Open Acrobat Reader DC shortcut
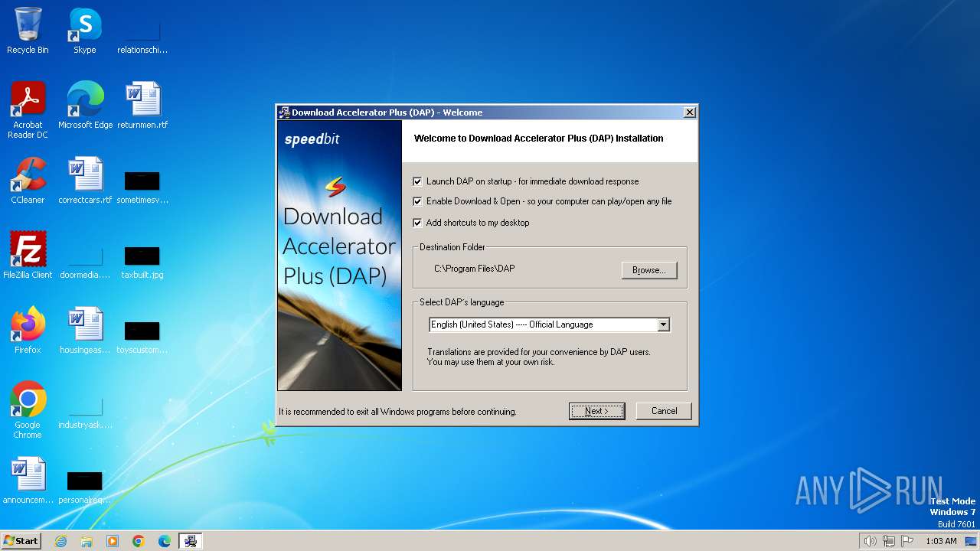 click(x=28, y=110)
